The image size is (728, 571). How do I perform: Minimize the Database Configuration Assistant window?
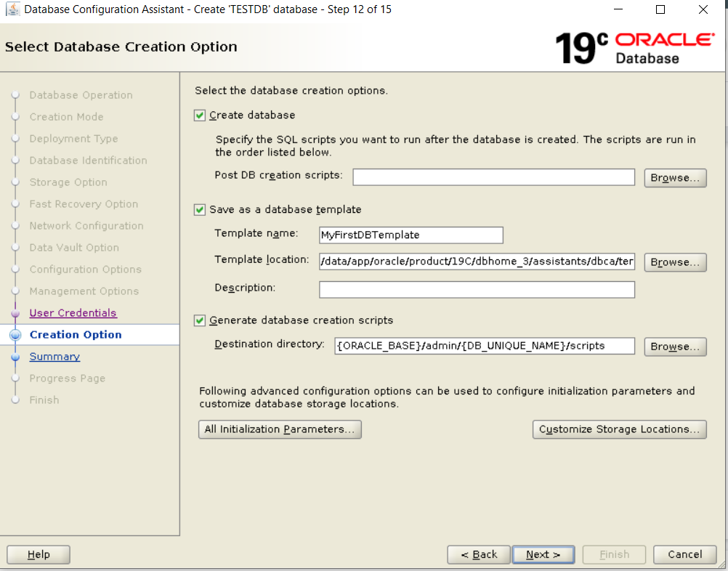[x=618, y=9]
